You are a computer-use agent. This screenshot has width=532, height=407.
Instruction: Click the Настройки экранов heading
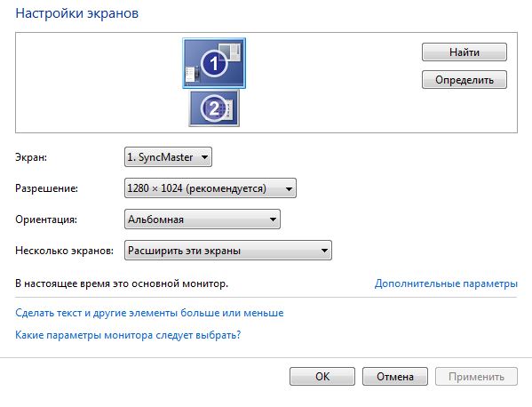[x=77, y=13]
